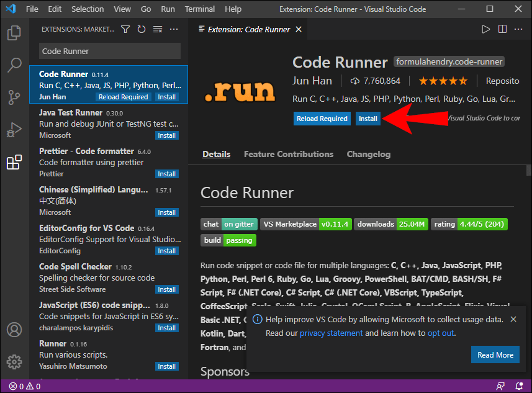Image resolution: width=532 pixels, height=393 pixels.
Task: Open the Explorer view icon
Action: [x=14, y=34]
